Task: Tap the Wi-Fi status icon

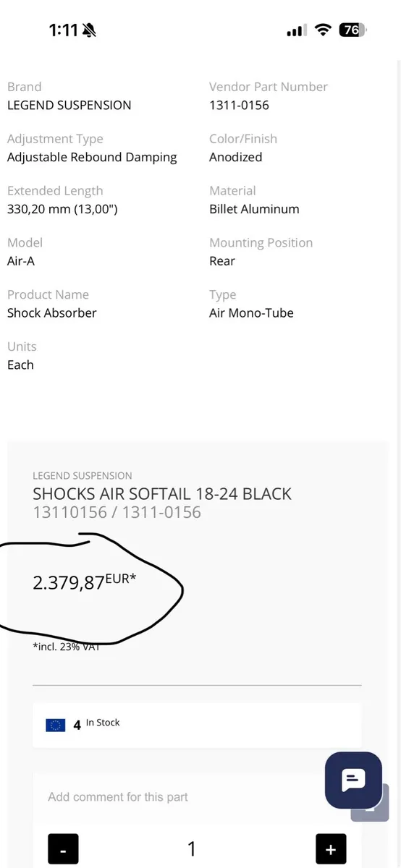Action: pyautogui.click(x=323, y=30)
